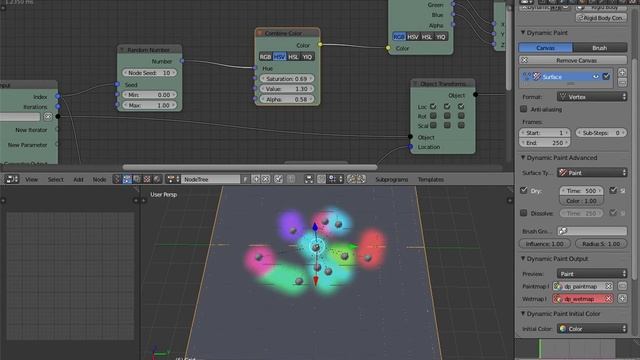The width and height of the screenshot is (640, 360).
Task: Toggle first Loc checkbox in Object Transforms
Action: pos(433,107)
